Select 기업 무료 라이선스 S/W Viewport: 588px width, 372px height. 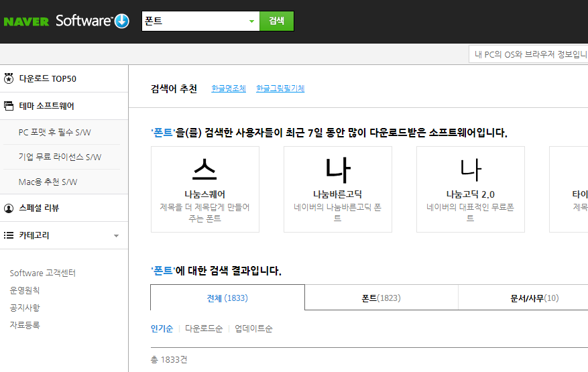click(x=60, y=157)
